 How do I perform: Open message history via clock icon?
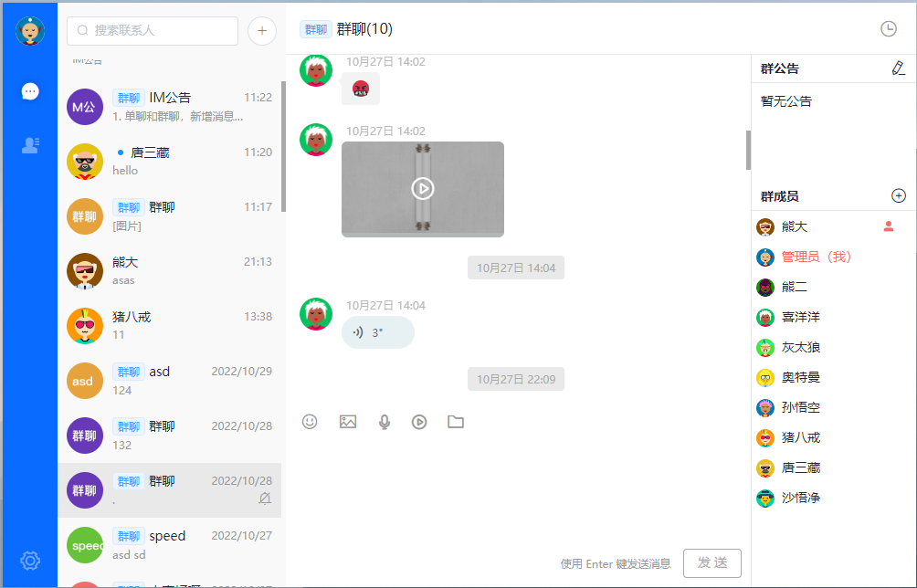coord(888,28)
